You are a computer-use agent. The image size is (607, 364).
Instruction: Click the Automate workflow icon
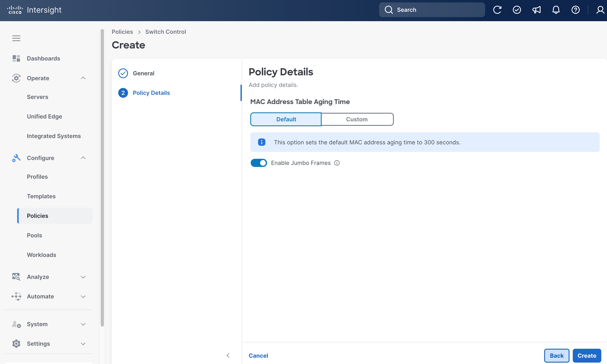click(x=16, y=296)
